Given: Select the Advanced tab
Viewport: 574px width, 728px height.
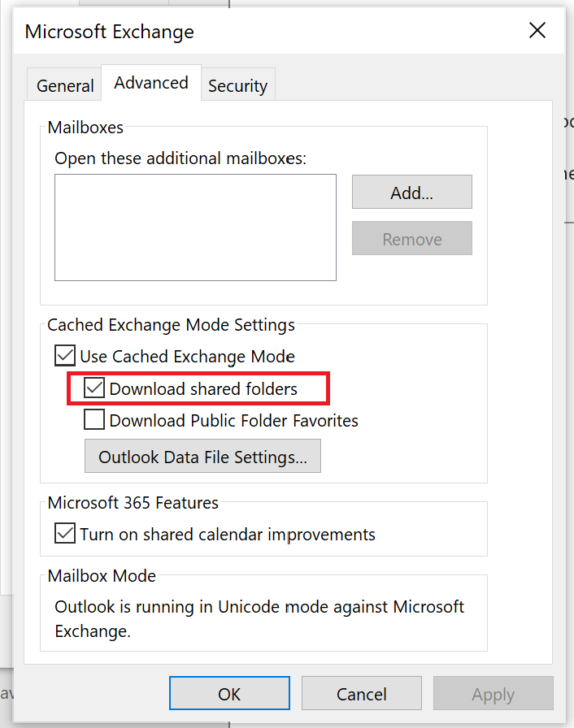Looking at the screenshot, I should click(x=150, y=82).
